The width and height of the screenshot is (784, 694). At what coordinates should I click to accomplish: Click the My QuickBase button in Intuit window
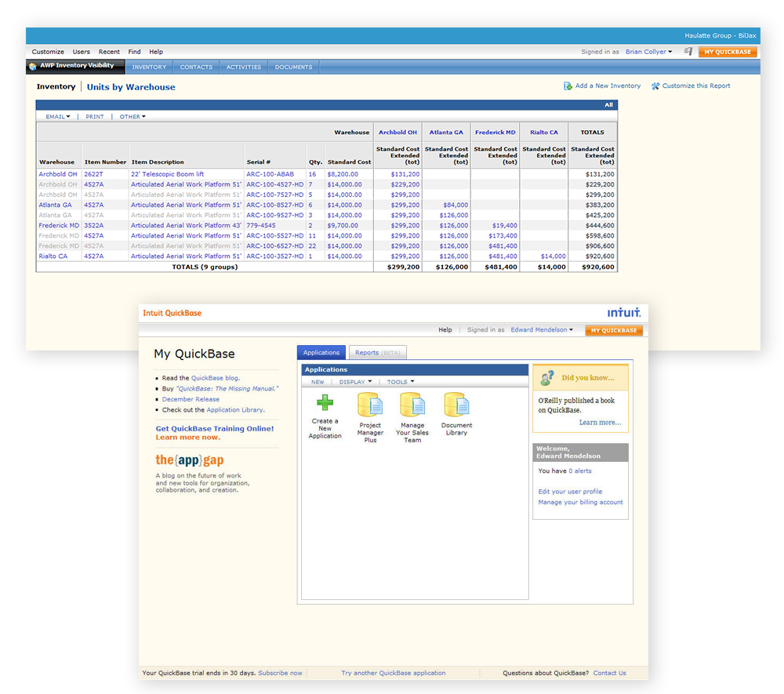[x=614, y=330]
